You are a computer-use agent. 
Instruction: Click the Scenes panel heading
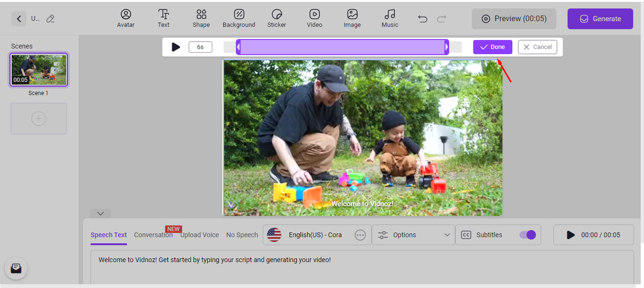[x=22, y=46]
